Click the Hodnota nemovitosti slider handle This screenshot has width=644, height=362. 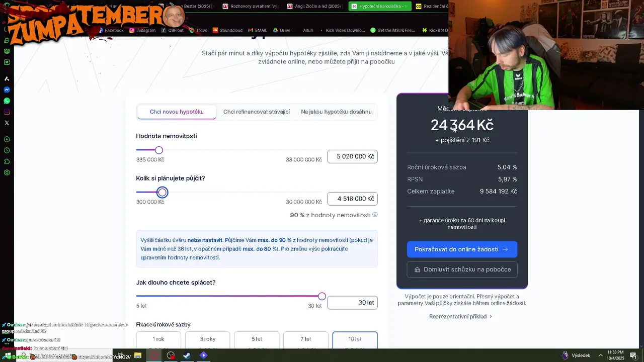coord(159,150)
